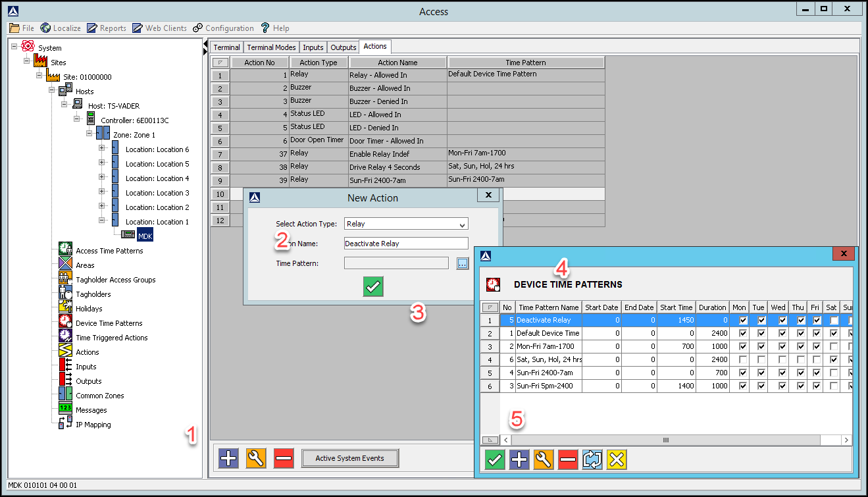This screenshot has width=868, height=497.
Task: Click the red minus icon to delete the action
Action: point(284,458)
